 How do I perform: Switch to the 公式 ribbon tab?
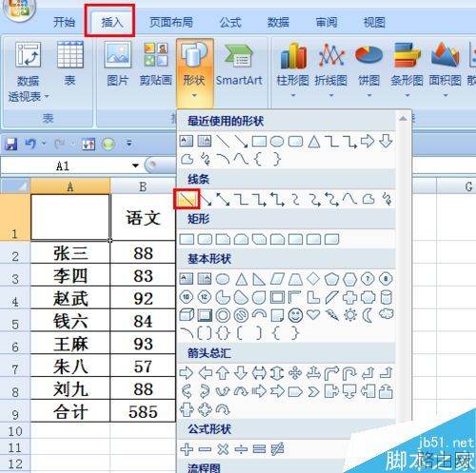click(x=230, y=22)
